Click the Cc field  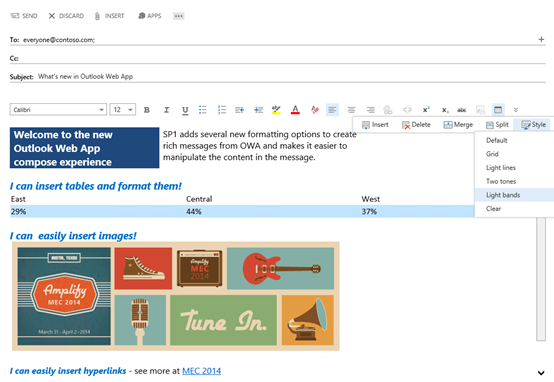(x=277, y=58)
